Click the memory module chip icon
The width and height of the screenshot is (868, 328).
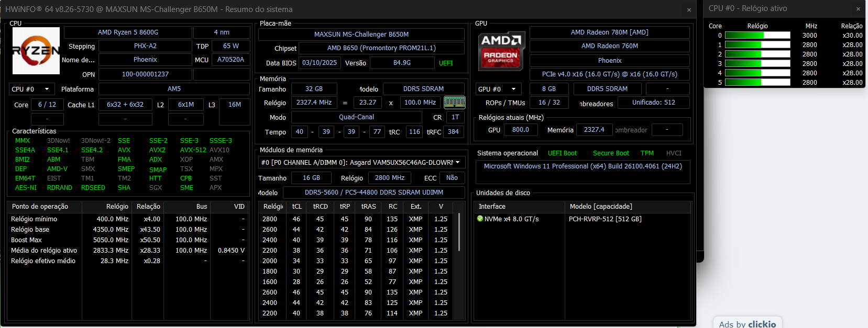pyautogui.click(x=454, y=102)
